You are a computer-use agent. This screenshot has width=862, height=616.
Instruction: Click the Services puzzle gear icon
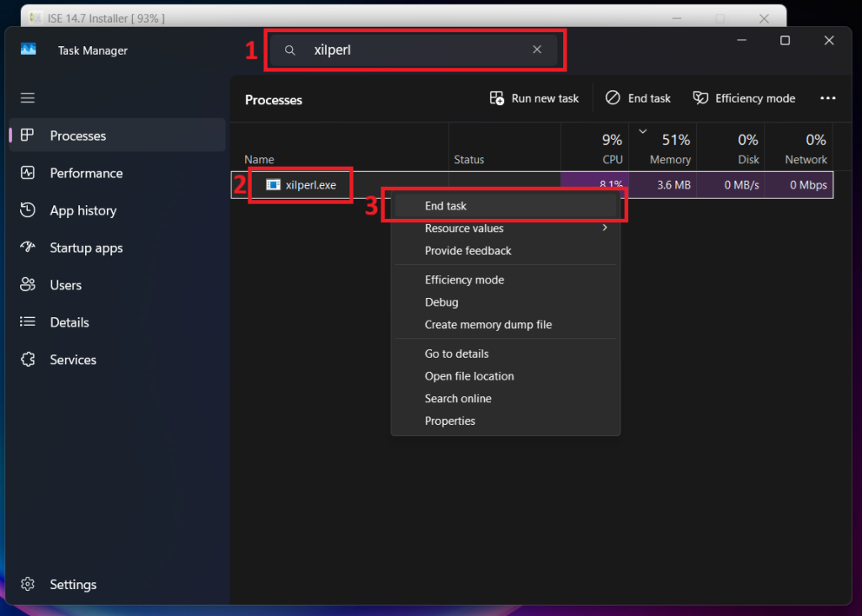tap(28, 359)
